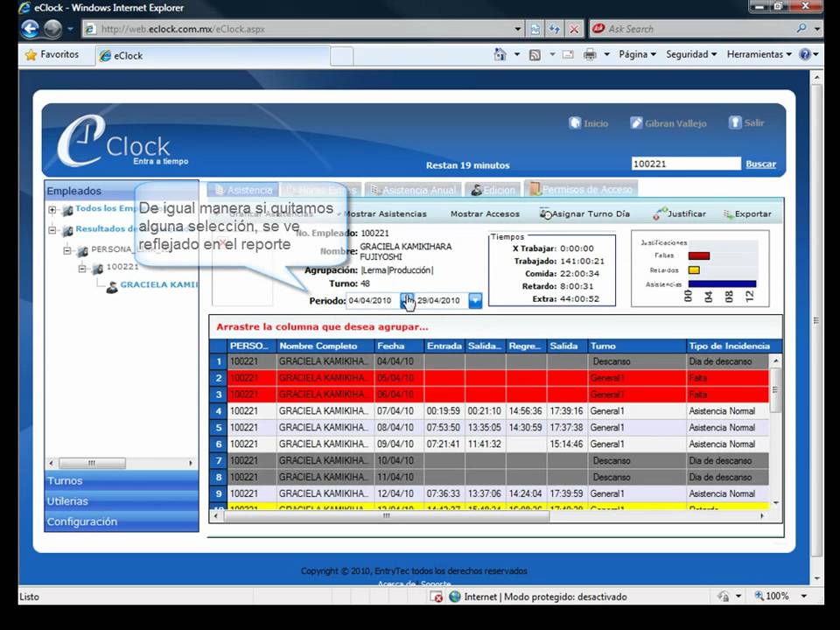
Task: Open the Herramientas menu dropdown
Action: pyautogui.click(x=759, y=54)
